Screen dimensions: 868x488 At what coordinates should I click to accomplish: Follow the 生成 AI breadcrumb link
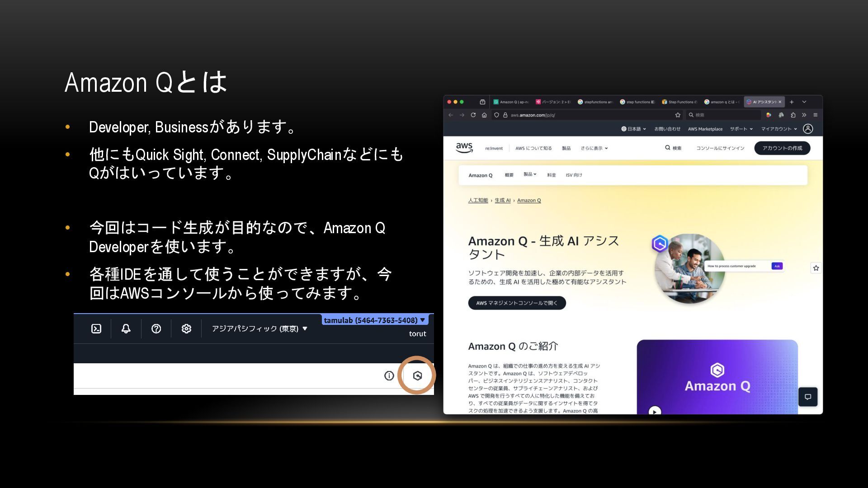pyautogui.click(x=502, y=200)
